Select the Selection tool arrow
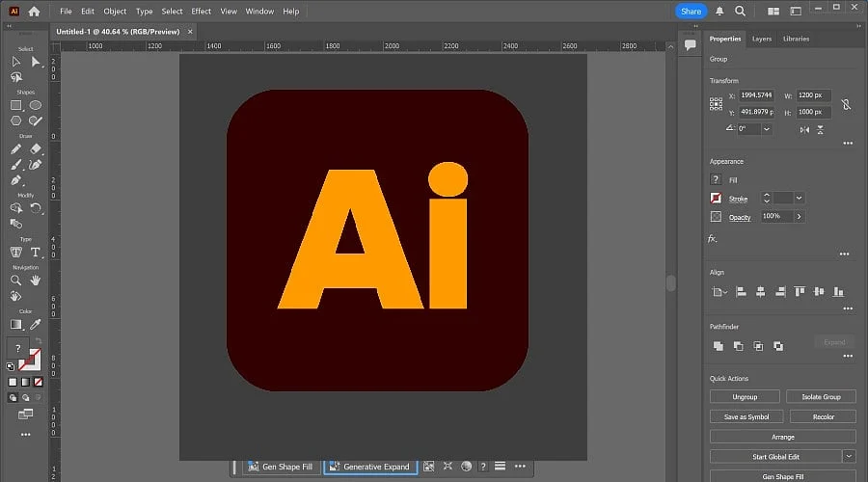868x482 pixels. (x=16, y=62)
